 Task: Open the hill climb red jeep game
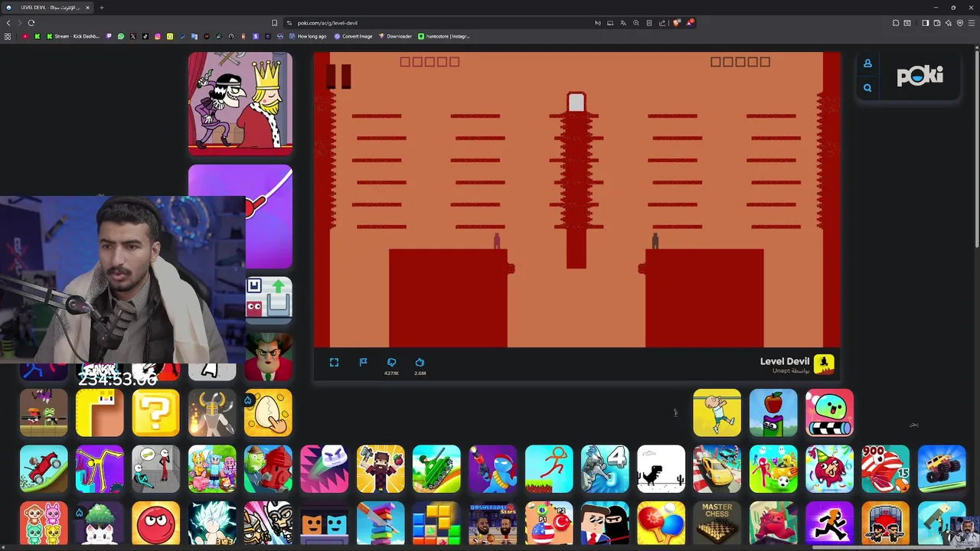(44, 468)
